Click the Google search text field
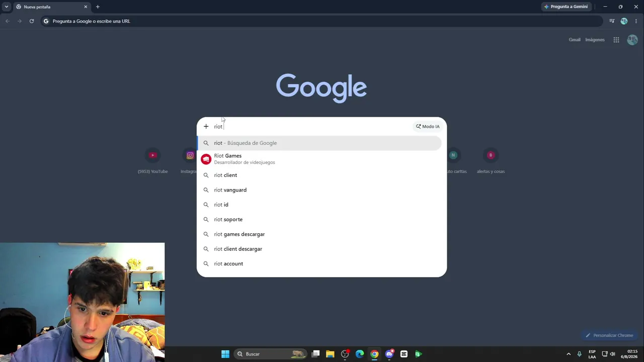This screenshot has height=362, width=644. click(x=312, y=126)
